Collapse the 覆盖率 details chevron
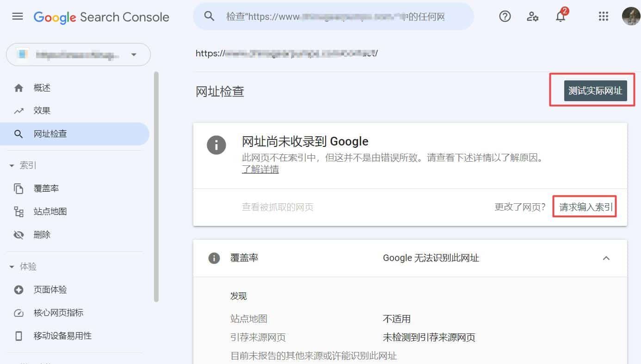Screen dimensions: 641x364 pos(606,258)
